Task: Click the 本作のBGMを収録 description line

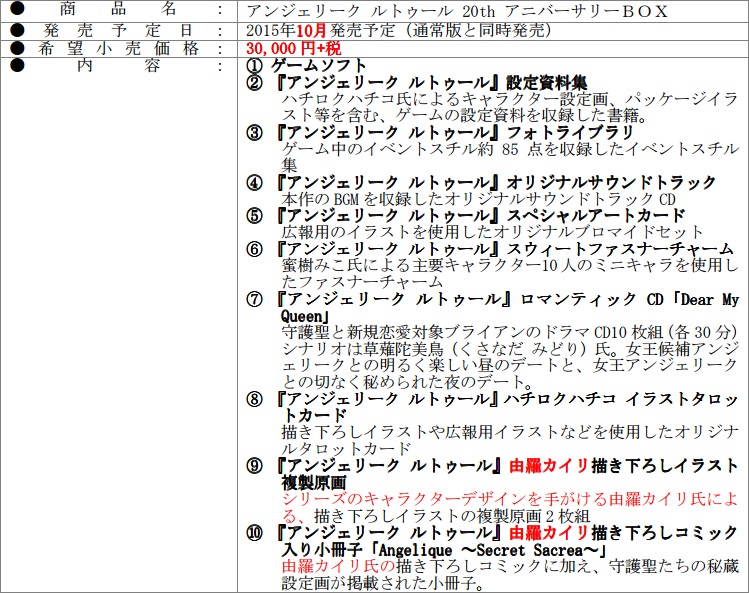Action: point(478,199)
